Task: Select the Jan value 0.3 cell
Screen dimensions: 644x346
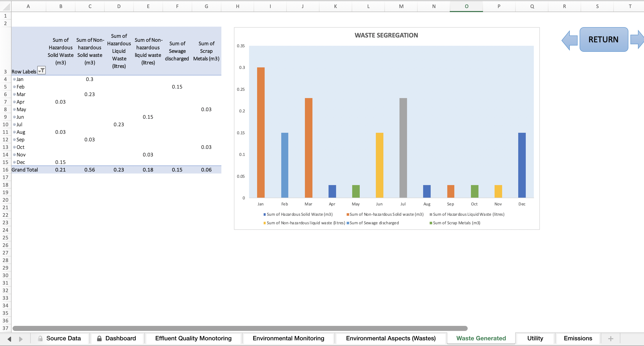Action: tap(90, 79)
